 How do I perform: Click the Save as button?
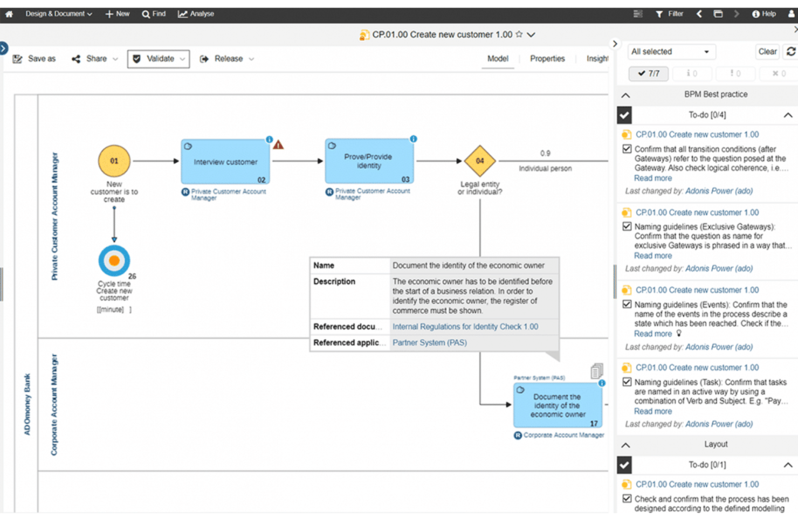coord(34,59)
